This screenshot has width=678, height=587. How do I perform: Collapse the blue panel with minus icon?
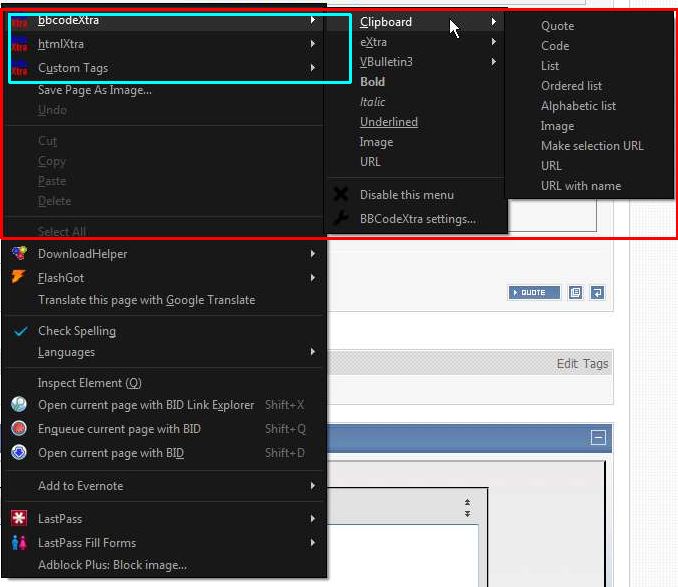point(598,437)
